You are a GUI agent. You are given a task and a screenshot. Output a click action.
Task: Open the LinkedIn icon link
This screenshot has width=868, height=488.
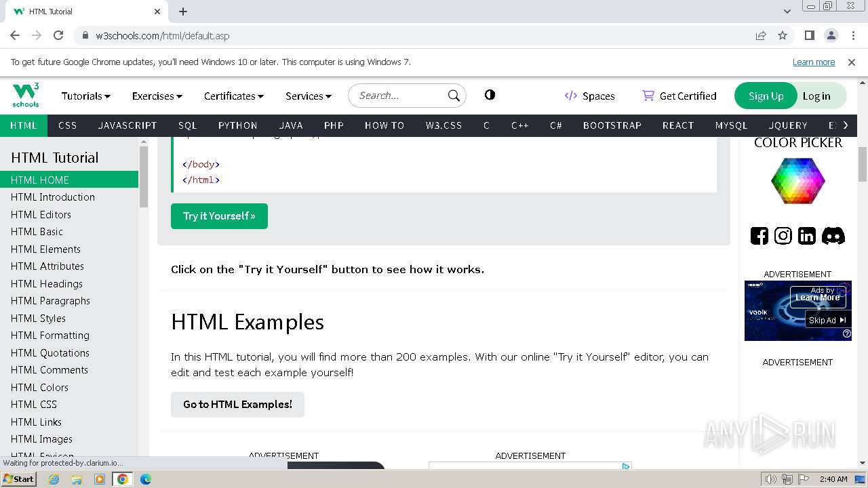click(x=806, y=236)
